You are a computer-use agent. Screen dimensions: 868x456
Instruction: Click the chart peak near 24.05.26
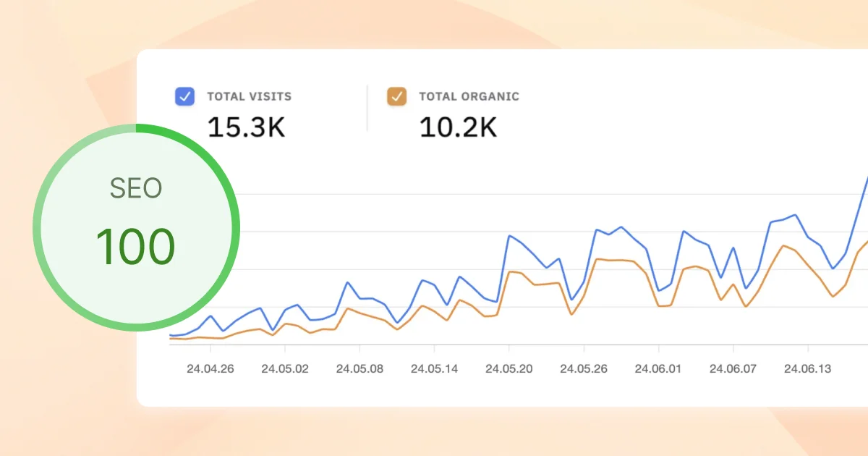pos(597,228)
